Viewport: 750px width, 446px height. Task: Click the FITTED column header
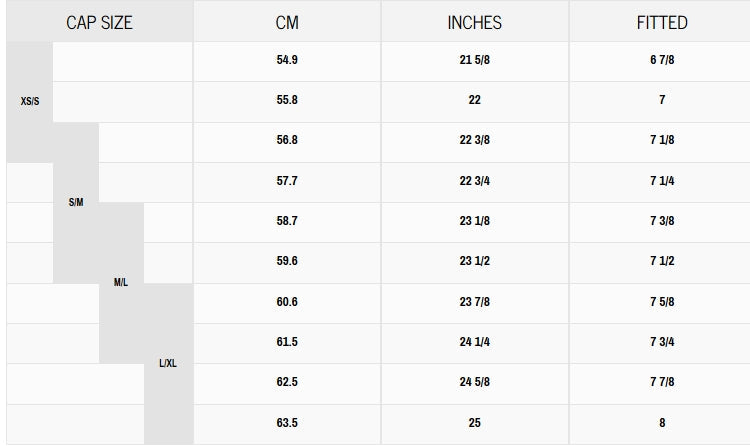pyautogui.click(x=662, y=22)
